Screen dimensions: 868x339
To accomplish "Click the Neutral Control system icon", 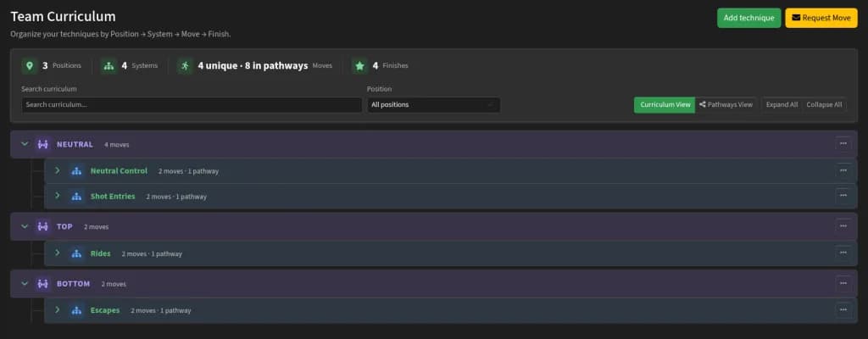I will pos(76,171).
